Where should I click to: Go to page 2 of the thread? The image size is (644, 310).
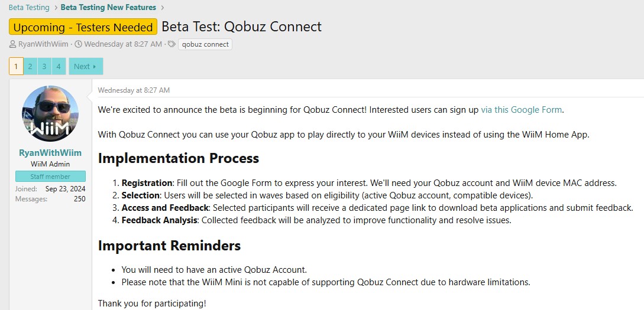tap(30, 67)
